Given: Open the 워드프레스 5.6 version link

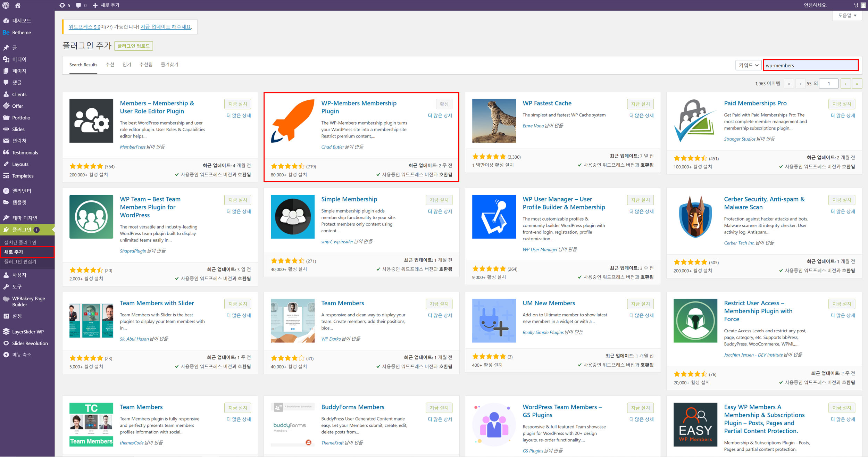Looking at the screenshot, I should tap(84, 27).
